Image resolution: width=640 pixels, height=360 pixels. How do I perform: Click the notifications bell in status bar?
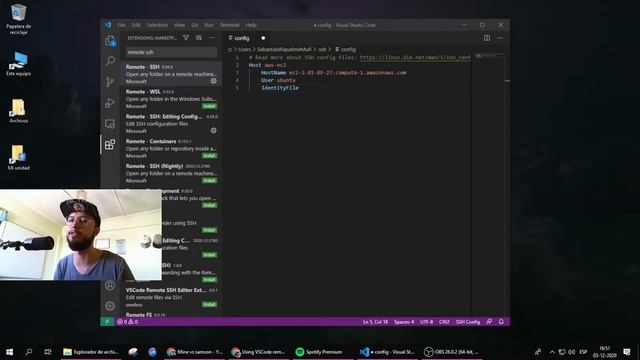click(501, 322)
